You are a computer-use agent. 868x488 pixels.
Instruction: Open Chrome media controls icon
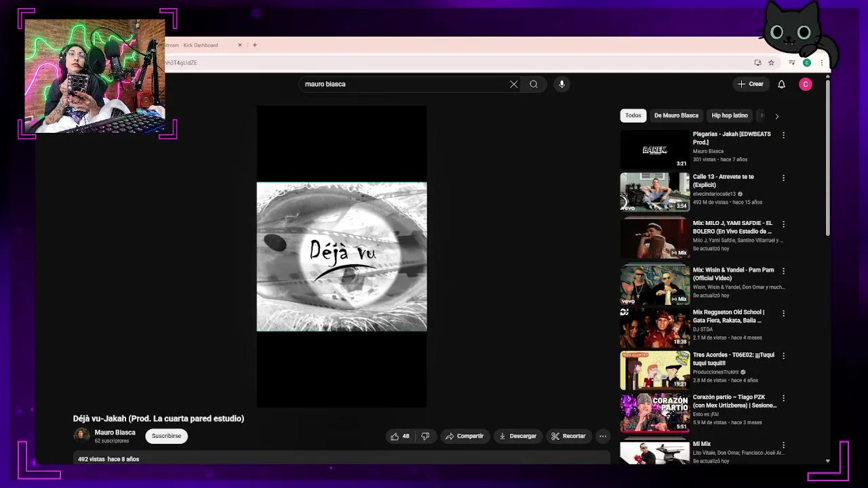coord(791,62)
